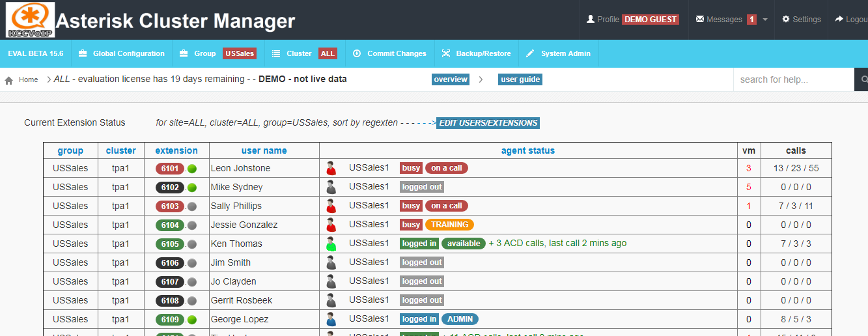Click extension badge 6107
Image resolution: width=868 pixels, height=336 pixels.
click(x=170, y=282)
